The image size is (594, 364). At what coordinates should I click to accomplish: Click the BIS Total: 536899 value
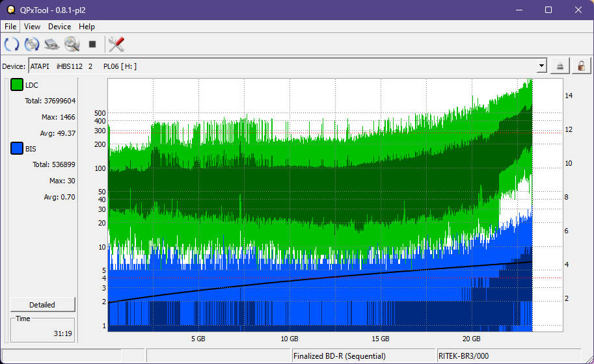pyautogui.click(x=54, y=164)
